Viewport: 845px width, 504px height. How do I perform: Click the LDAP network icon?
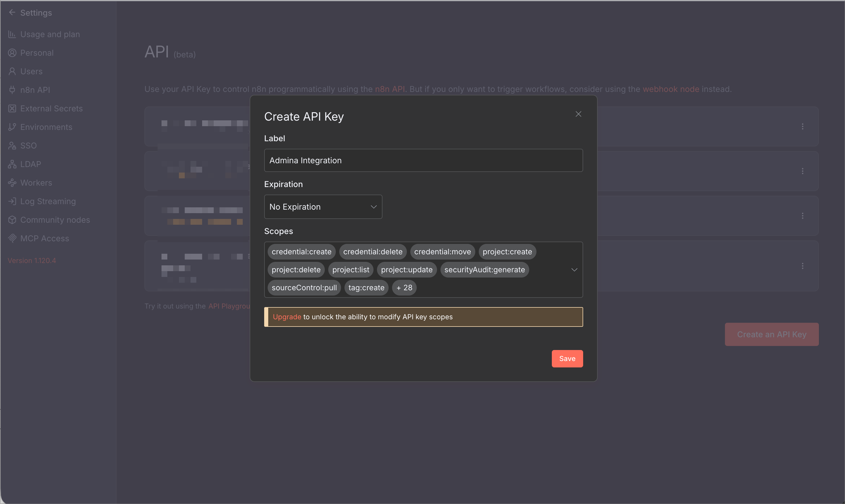coord(12,164)
